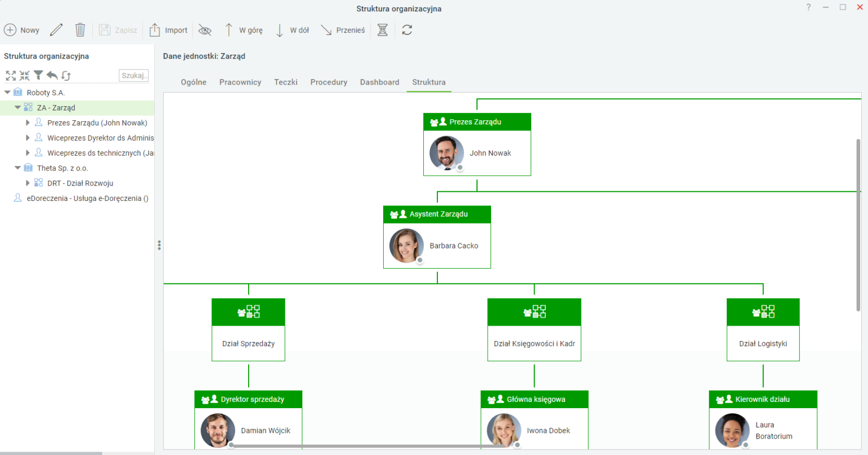
Task: Click the John Nowak name text
Action: [x=491, y=153]
